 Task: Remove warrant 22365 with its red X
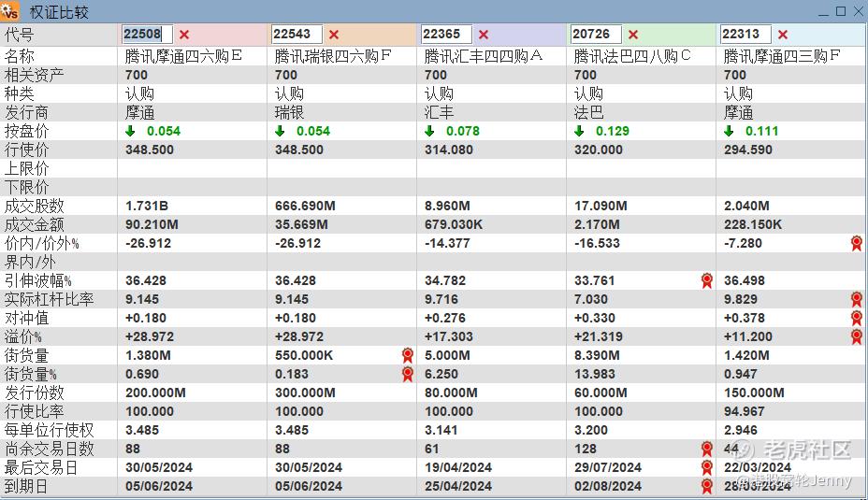pyautogui.click(x=484, y=35)
